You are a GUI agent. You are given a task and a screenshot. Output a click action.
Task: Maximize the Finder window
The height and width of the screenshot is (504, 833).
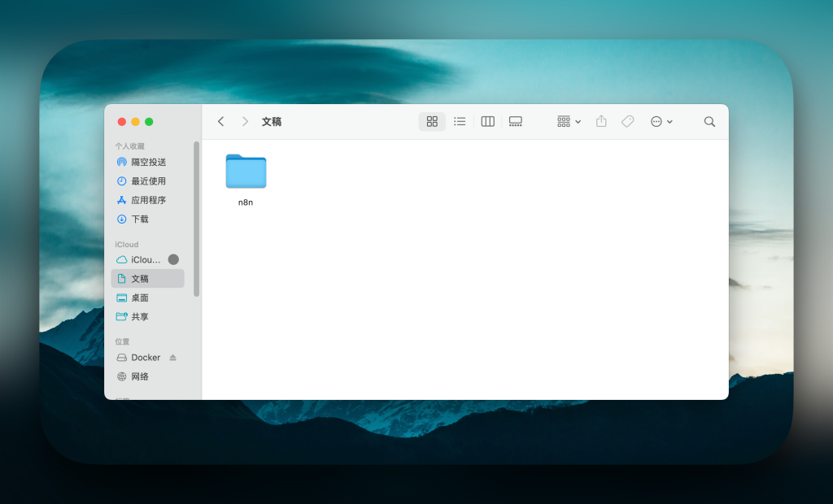[x=150, y=122]
